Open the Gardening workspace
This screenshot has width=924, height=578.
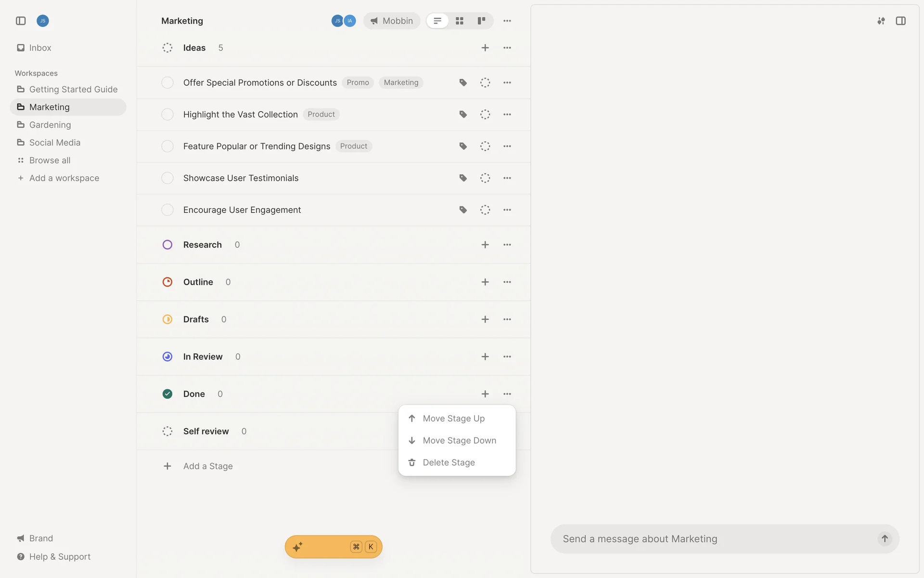pos(50,125)
